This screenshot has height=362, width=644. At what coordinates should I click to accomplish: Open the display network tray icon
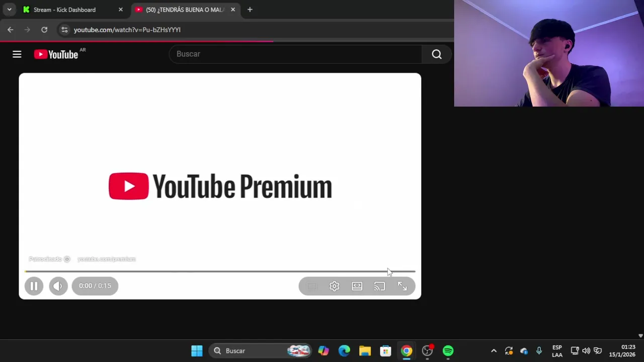point(575,351)
